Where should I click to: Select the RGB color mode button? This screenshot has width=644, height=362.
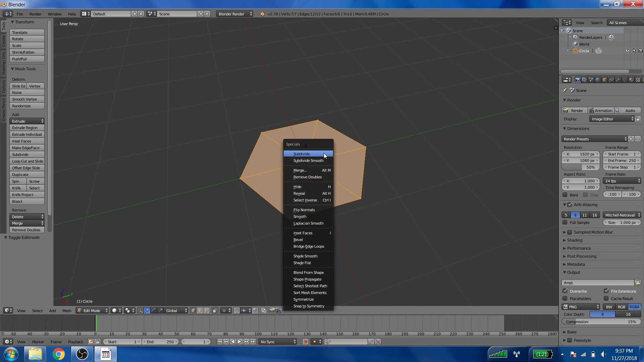point(622,307)
